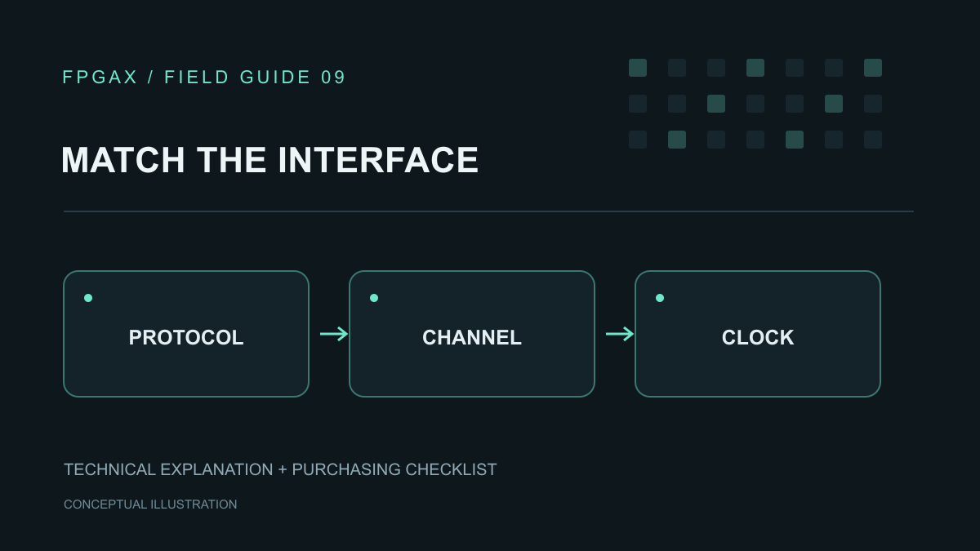Click the MATCH THE INTERFACE heading
The width and height of the screenshot is (980, 551).
click(x=270, y=160)
